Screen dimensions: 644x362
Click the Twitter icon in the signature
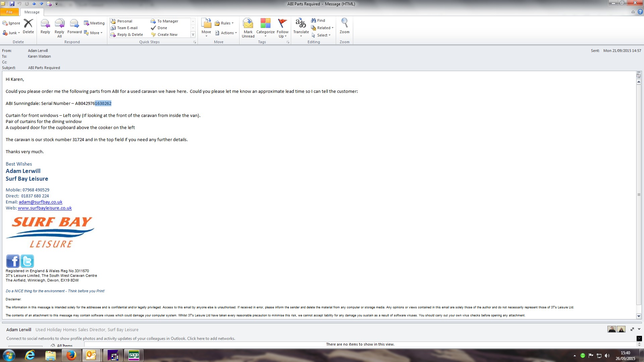pos(27,261)
